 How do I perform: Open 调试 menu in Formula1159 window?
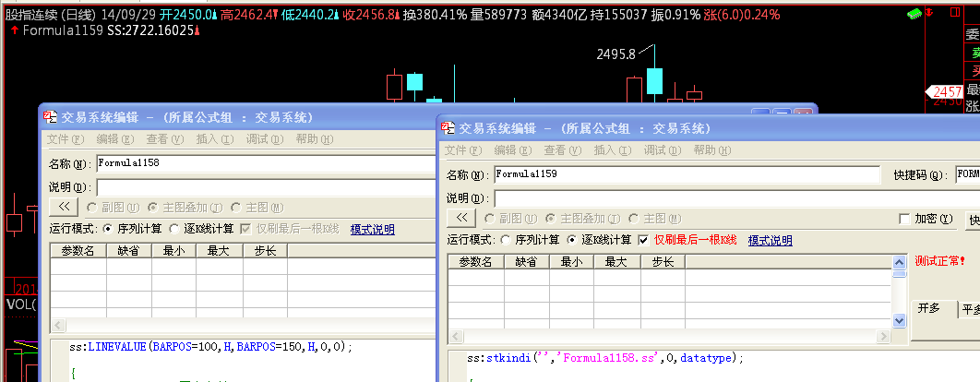pyautogui.click(x=663, y=150)
